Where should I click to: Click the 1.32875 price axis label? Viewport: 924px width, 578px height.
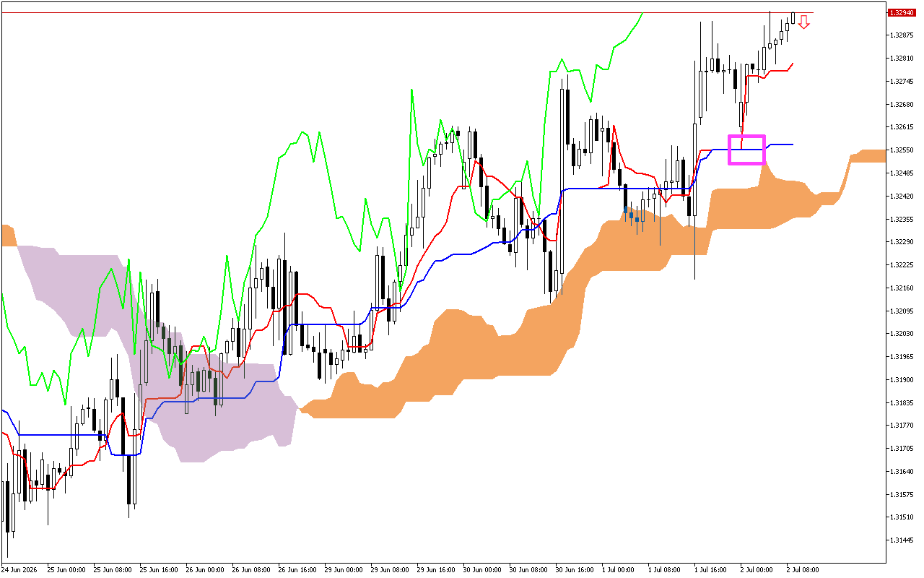pos(901,35)
